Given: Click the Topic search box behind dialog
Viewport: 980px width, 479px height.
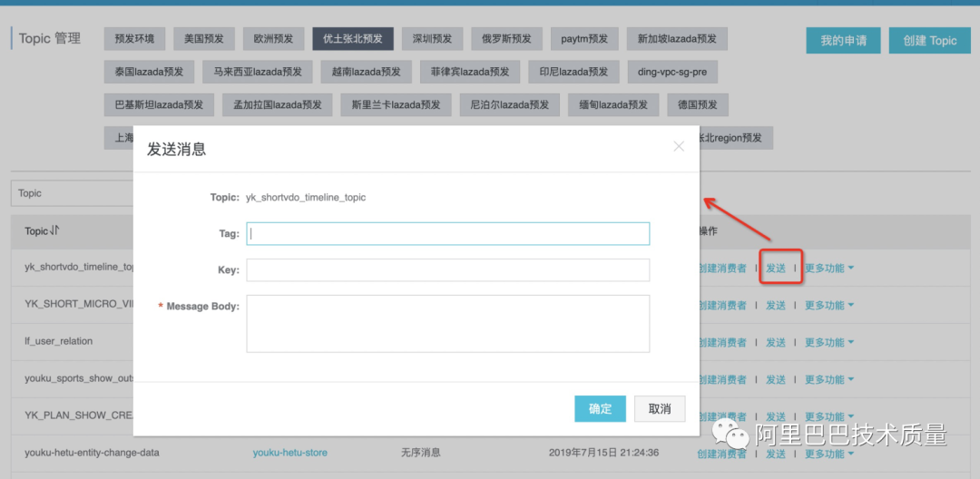Looking at the screenshot, I should coord(73,193).
